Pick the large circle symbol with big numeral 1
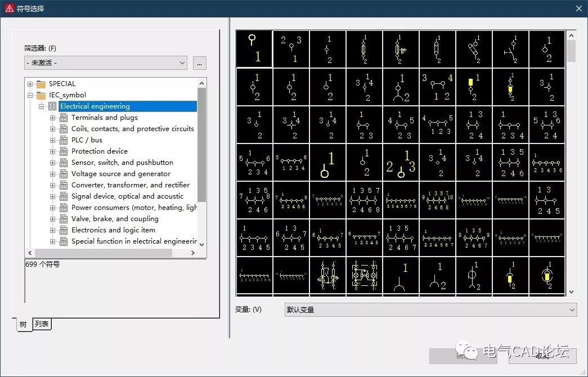This screenshot has width=588, height=377. 327,163
